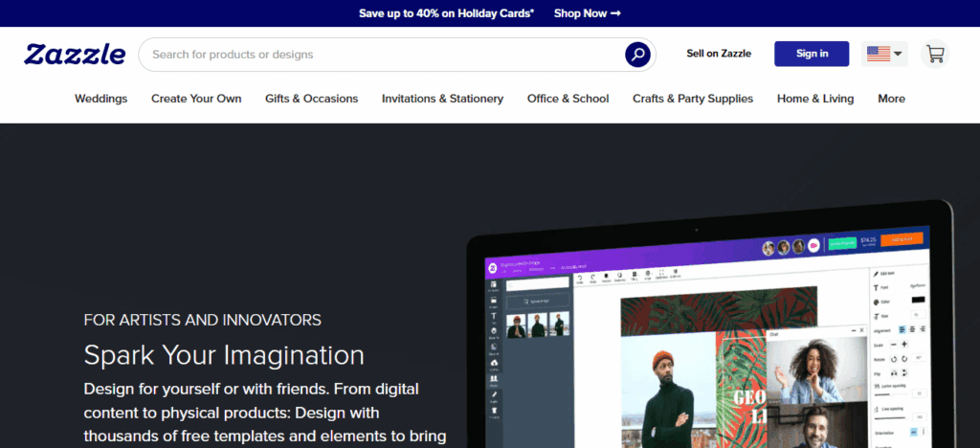Click the Sell on Zazzle link
The width and height of the screenshot is (980, 448).
(719, 54)
